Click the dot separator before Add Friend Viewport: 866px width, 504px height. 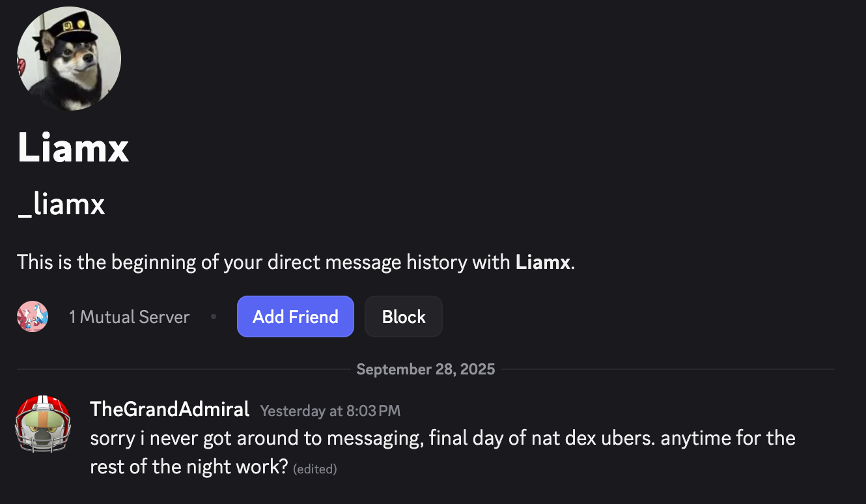214,317
